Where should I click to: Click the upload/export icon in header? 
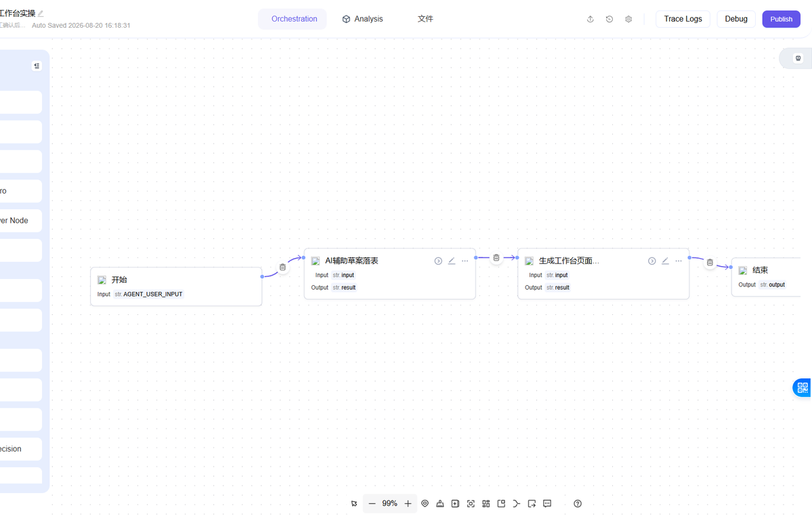pos(591,19)
